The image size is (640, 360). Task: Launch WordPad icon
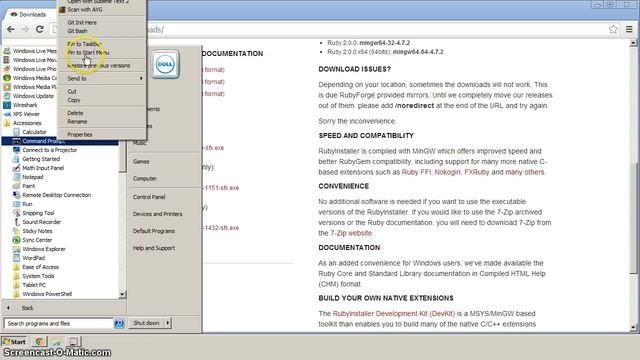tap(16, 258)
